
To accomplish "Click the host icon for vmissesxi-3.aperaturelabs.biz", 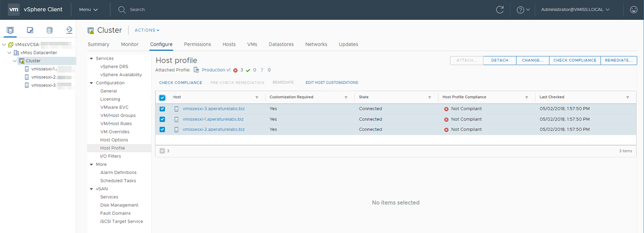I will tap(177, 109).
